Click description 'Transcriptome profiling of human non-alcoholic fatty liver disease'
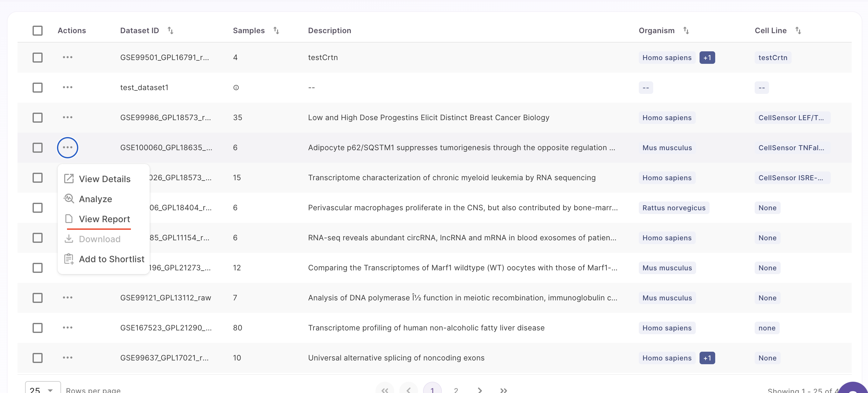The width and height of the screenshot is (868, 393). pos(426,328)
